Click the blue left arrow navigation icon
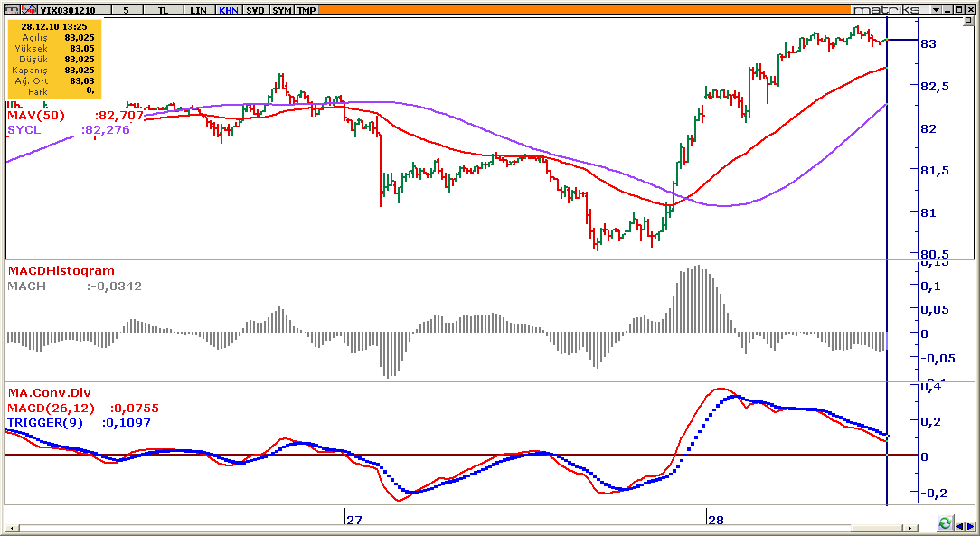 [958, 524]
